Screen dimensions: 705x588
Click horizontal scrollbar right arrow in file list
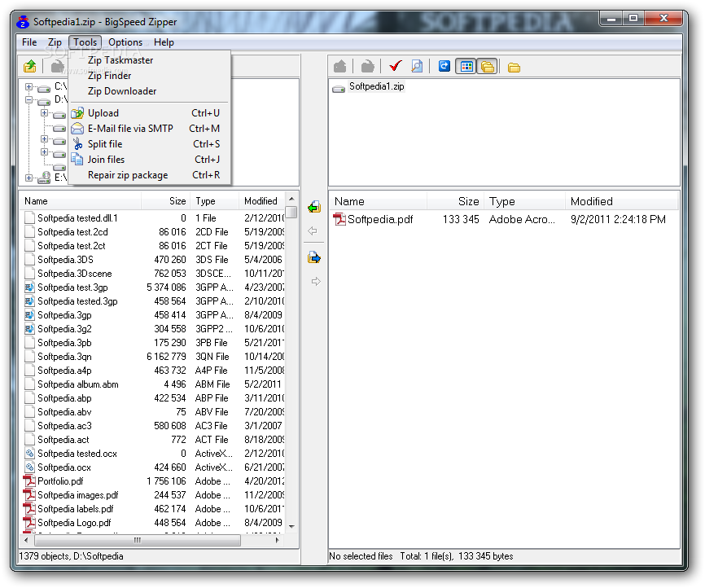click(x=278, y=540)
